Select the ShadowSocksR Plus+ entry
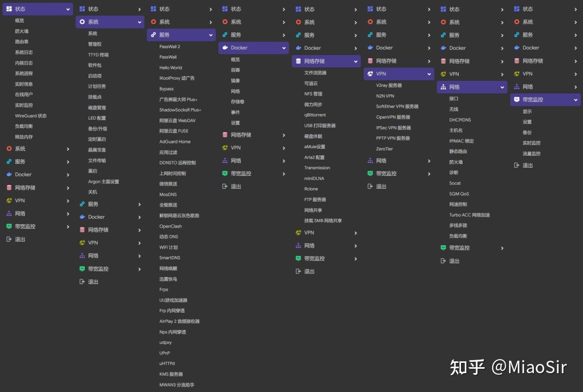The height and width of the screenshot is (392, 583). coord(180,109)
